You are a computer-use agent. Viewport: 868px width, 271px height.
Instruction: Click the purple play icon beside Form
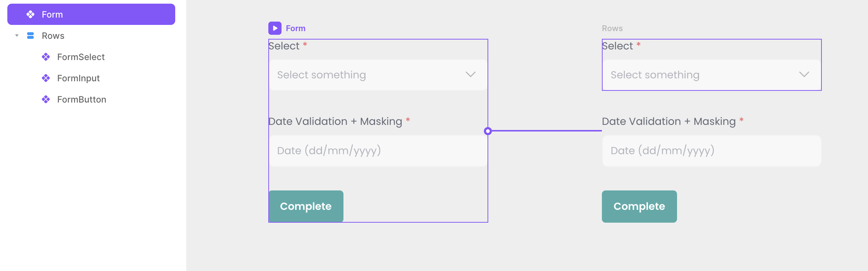275,28
